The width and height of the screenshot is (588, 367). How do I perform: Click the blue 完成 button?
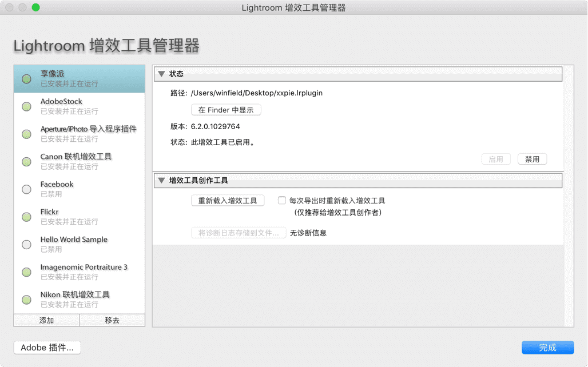(x=547, y=348)
